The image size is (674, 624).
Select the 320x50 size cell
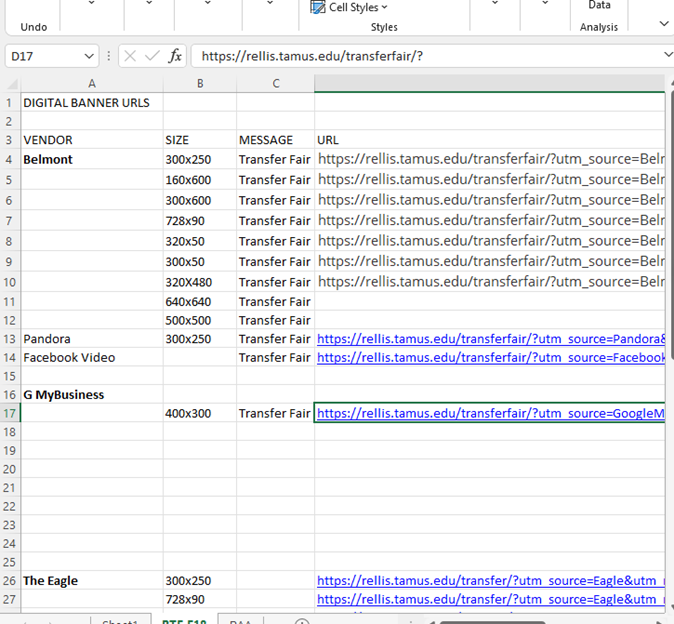(200, 241)
